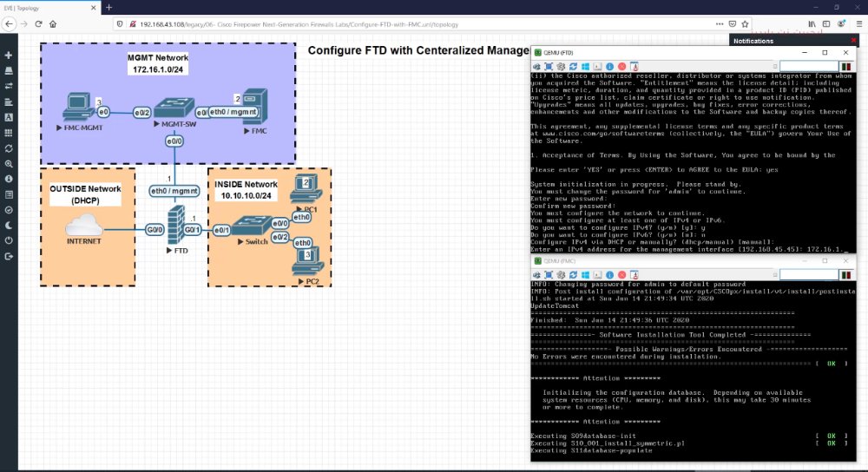Click fullscreen icon in QEMU (FMC) toolbar
This screenshot has width=868, height=472.
[549, 274]
